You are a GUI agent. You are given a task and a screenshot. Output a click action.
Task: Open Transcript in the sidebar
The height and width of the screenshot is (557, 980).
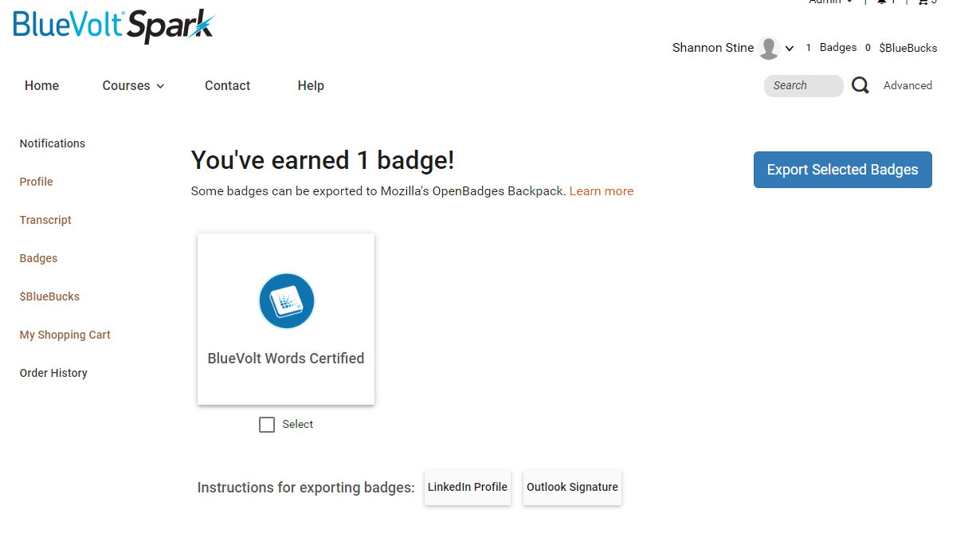pyautogui.click(x=45, y=220)
